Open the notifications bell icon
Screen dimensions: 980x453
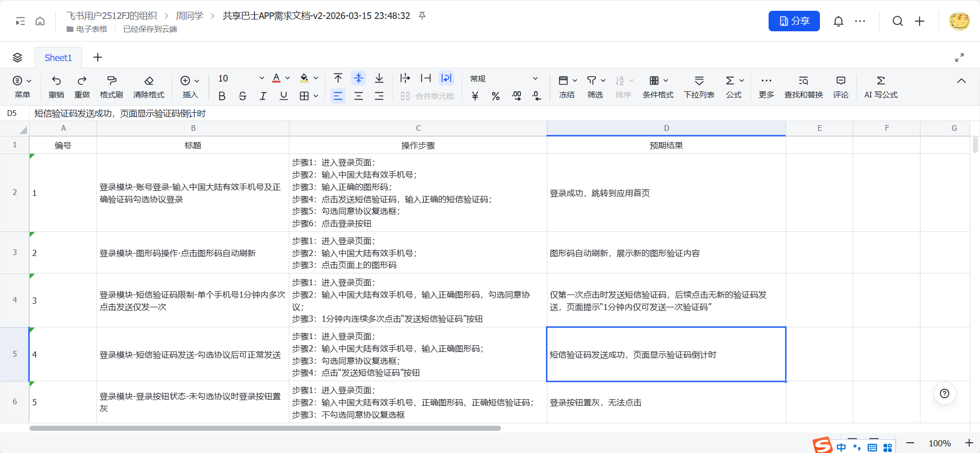(838, 21)
